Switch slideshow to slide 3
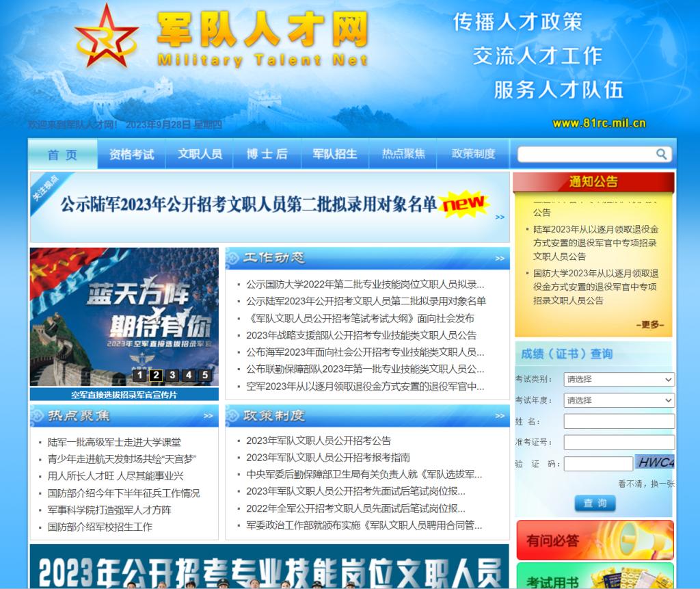Image resolution: width=700 pixels, height=589 pixels. pyautogui.click(x=172, y=375)
